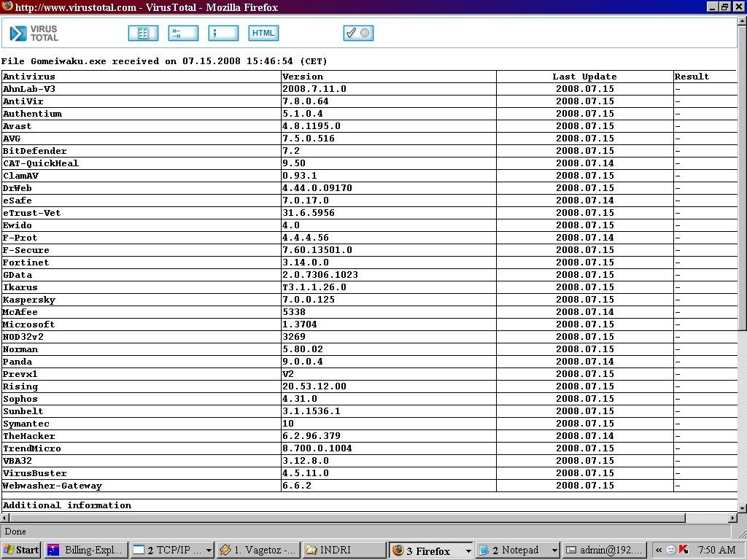
Task: Expand the Notepad taskbar group arrow
Action: pyautogui.click(x=554, y=551)
